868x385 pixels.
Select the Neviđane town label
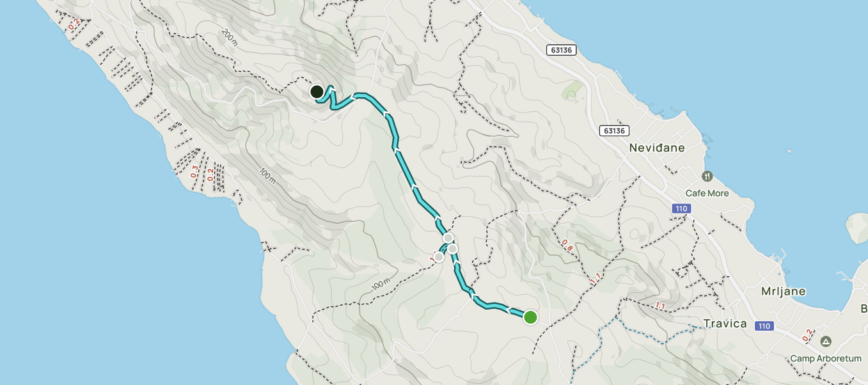(657, 148)
